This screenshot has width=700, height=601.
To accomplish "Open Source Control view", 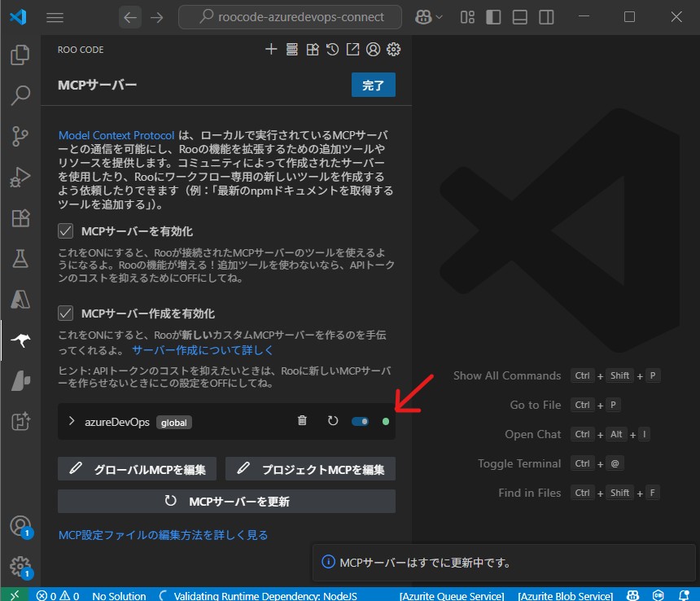I will coord(20,136).
